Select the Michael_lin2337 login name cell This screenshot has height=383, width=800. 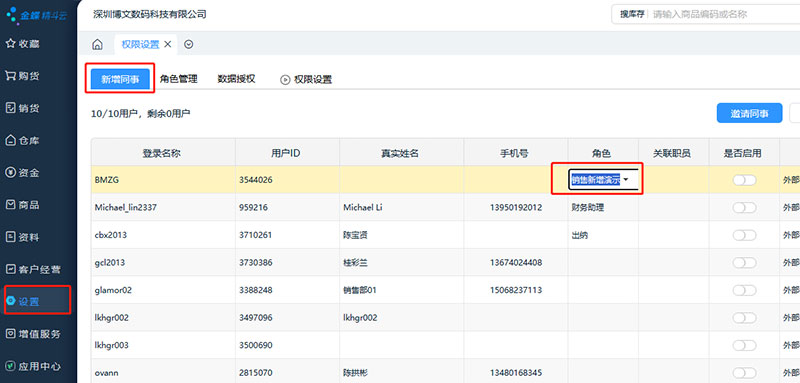163,208
